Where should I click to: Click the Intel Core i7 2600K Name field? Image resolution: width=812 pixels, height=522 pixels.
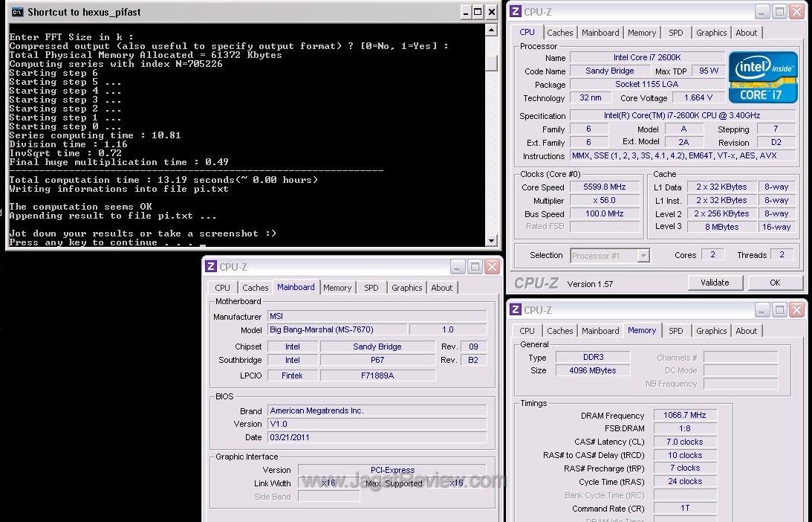[646, 58]
